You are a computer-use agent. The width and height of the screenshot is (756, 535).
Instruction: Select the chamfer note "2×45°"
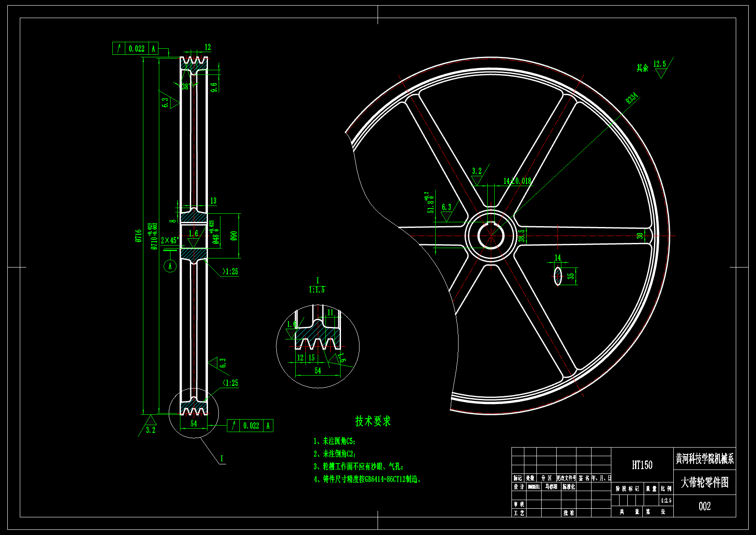coord(170,240)
